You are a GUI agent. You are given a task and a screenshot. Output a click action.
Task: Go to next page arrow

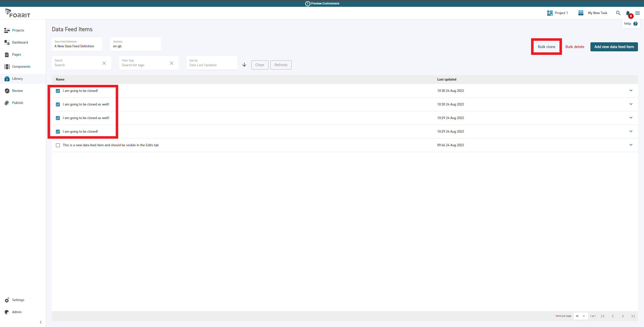tap(623, 316)
